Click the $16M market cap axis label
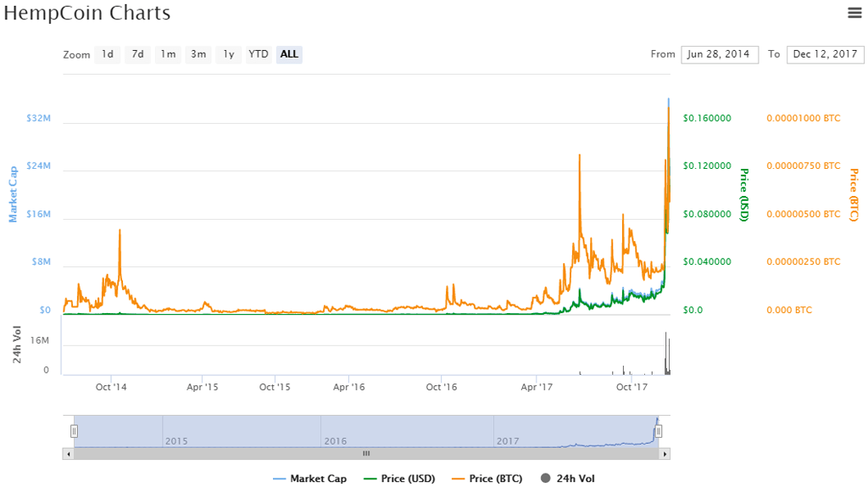 pos(39,214)
